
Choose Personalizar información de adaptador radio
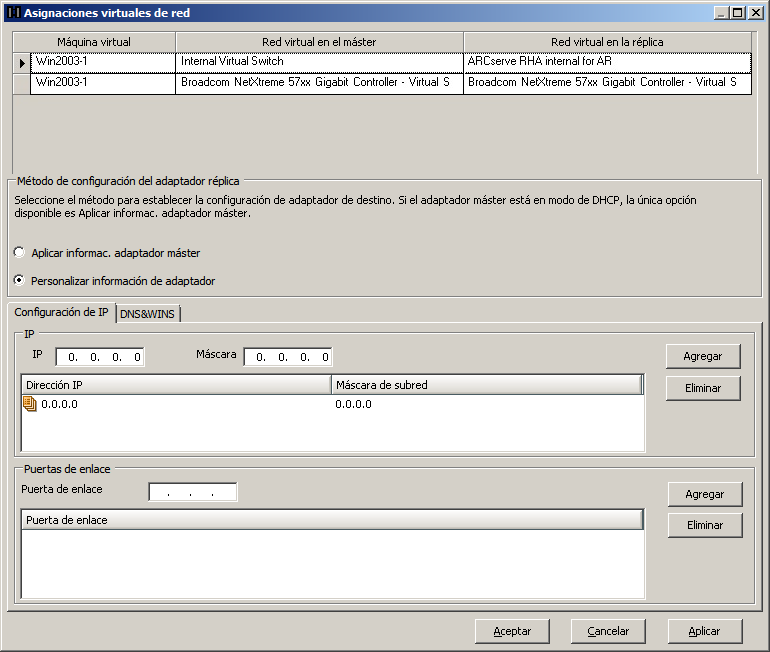[19, 281]
